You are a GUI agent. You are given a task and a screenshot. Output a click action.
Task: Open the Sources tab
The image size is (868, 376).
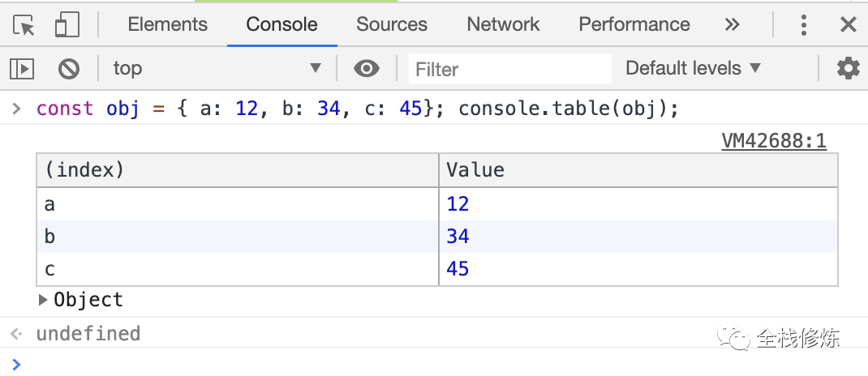pos(391,25)
